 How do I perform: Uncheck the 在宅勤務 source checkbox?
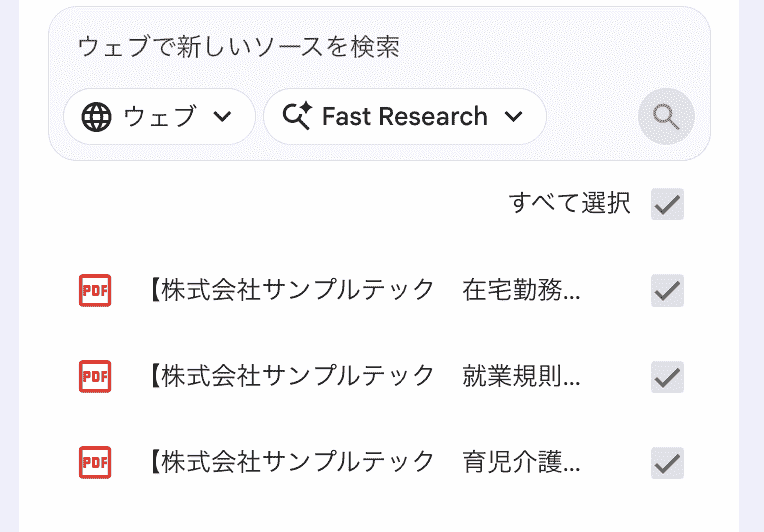pos(667,291)
